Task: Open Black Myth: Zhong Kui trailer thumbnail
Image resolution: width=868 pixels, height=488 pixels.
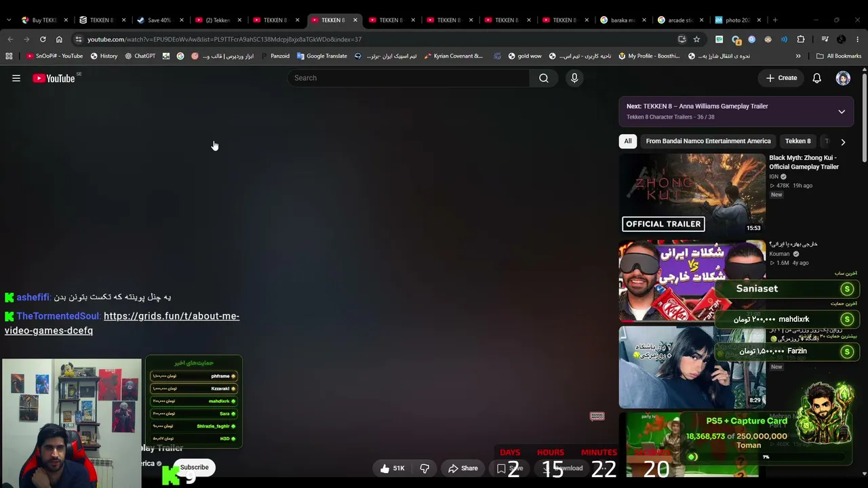Action: (x=692, y=193)
